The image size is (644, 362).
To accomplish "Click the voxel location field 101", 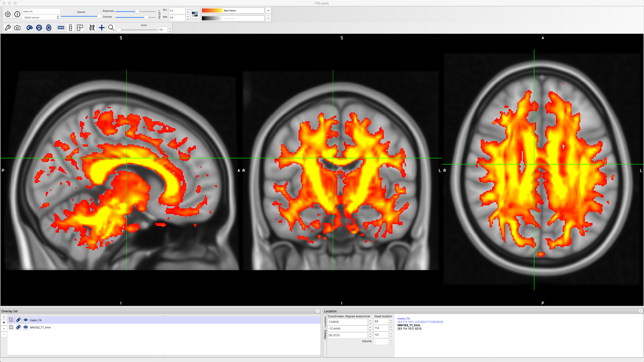I will 381,335.
